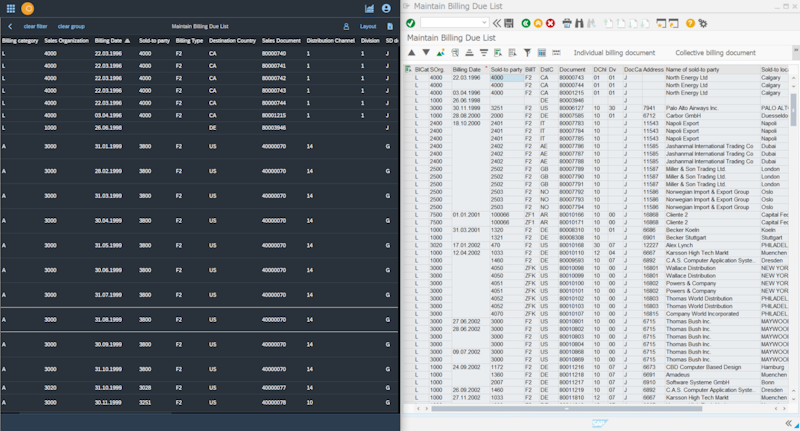Click the double left chevron beside command field
This screenshot has width=800, height=431.
(x=496, y=23)
